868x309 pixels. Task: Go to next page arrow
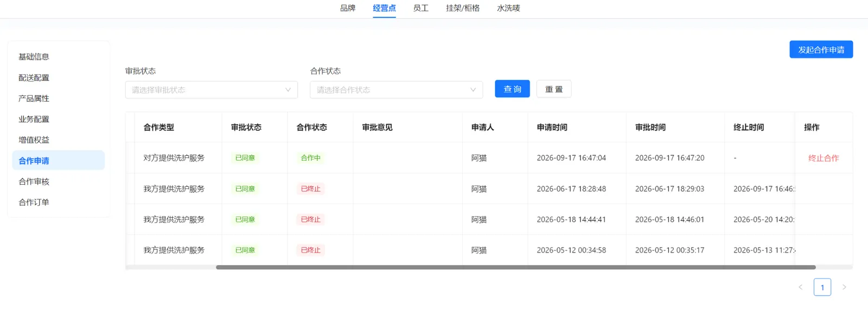tap(844, 287)
